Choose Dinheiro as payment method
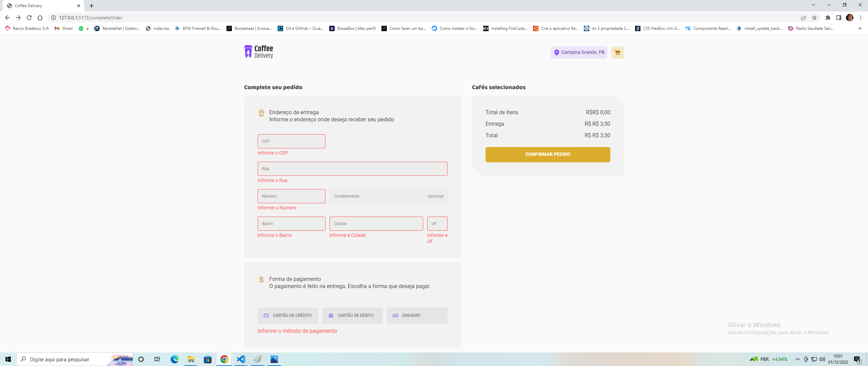Viewport: 868px width, 366px height. coord(417,316)
